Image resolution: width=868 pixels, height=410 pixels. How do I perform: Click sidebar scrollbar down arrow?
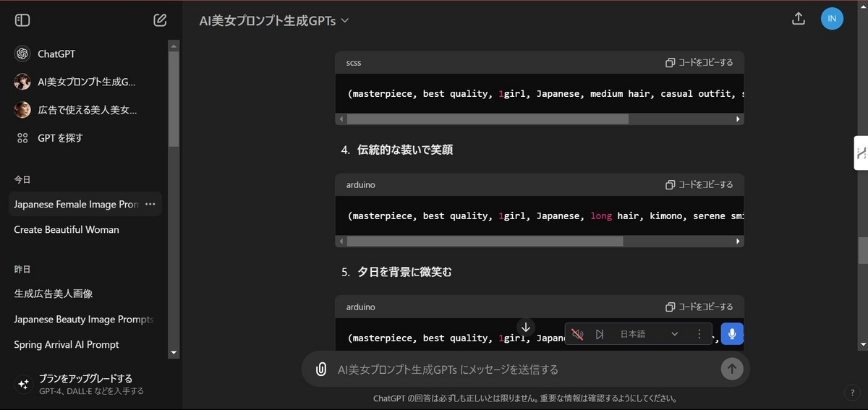click(x=174, y=353)
